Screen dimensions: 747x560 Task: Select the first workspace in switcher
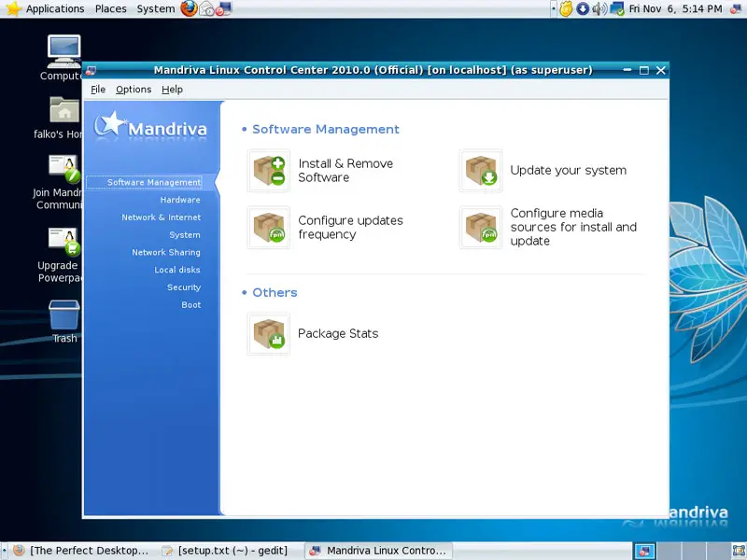tap(644, 551)
